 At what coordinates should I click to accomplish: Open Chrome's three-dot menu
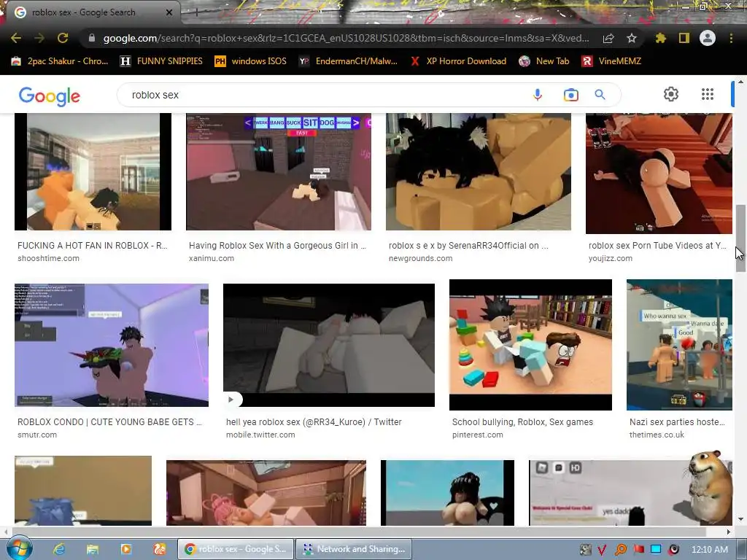click(731, 38)
